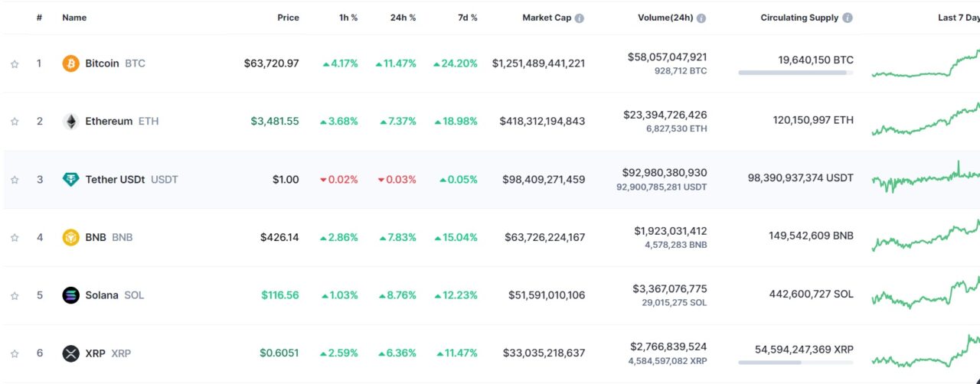This screenshot has height=384, width=980.
Task: Click the Ethereum coin logo icon
Action: point(70,122)
